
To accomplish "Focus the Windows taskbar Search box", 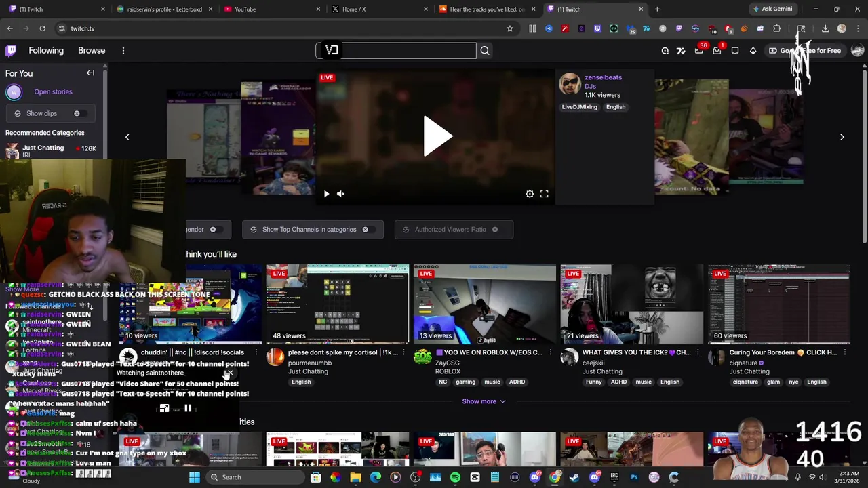I will coord(255,477).
